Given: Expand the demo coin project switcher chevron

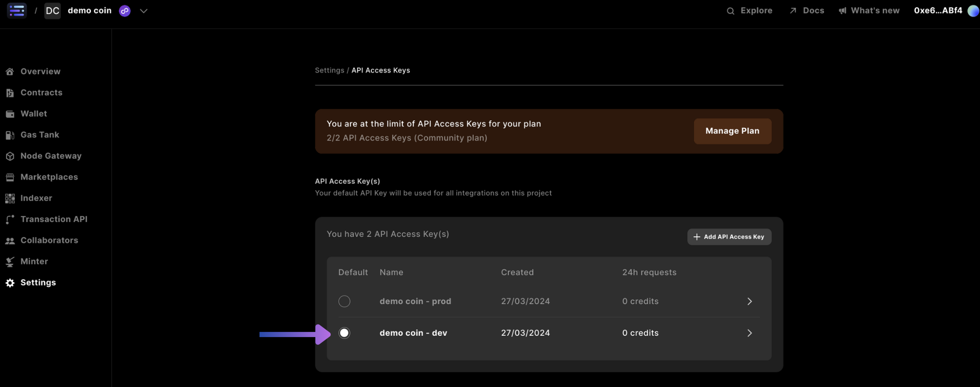Looking at the screenshot, I should coord(143,11).
